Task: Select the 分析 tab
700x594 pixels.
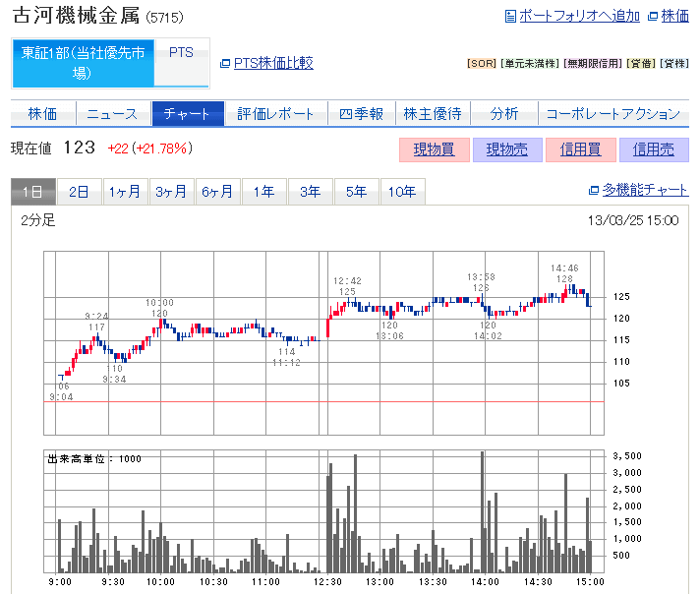Action: (504, 114)
